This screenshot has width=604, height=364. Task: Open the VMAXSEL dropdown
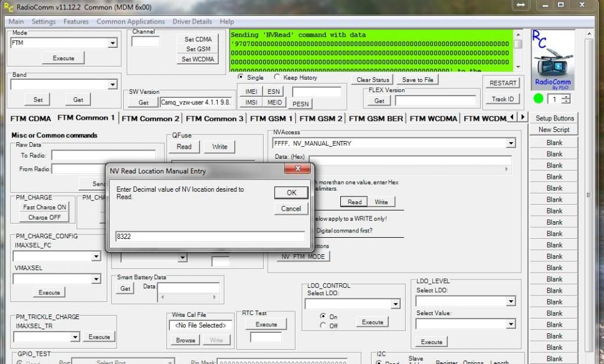[x=96, y=278]
